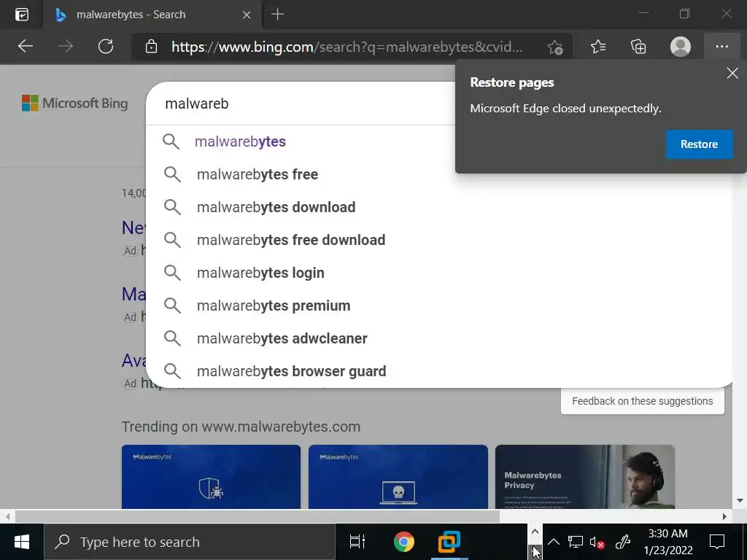Open the Windows Start menu
This screenshot has height=560, width=747.
point(22,542)
